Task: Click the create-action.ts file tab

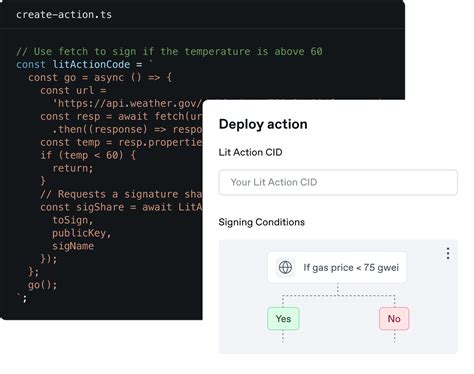Action: pos(64,15)
